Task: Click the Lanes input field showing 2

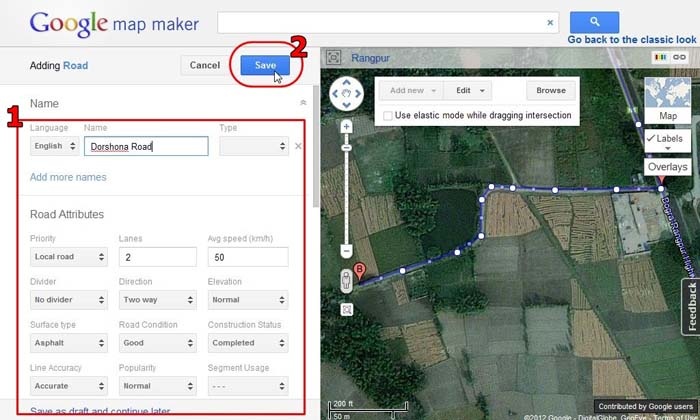Action: tap(158, 257)
